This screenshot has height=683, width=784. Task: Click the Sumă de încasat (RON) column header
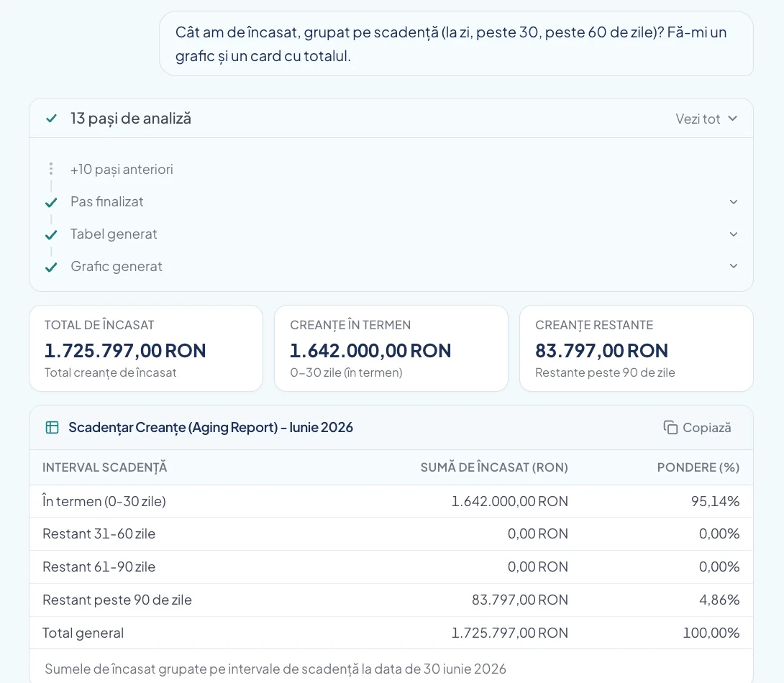click(494, 467)
